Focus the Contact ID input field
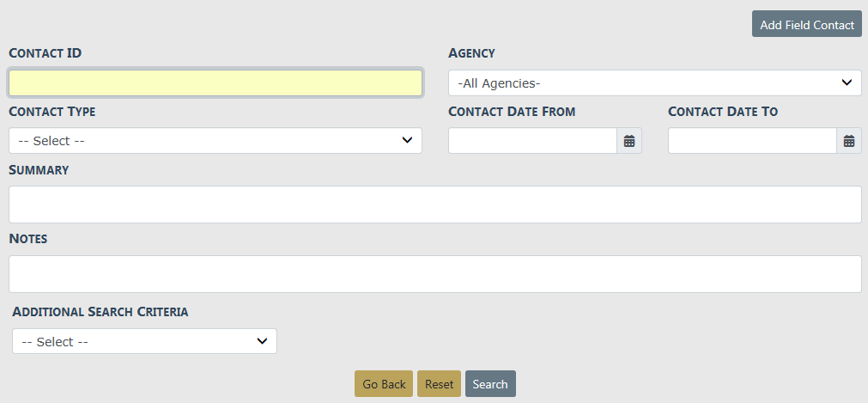 point(215,83)
